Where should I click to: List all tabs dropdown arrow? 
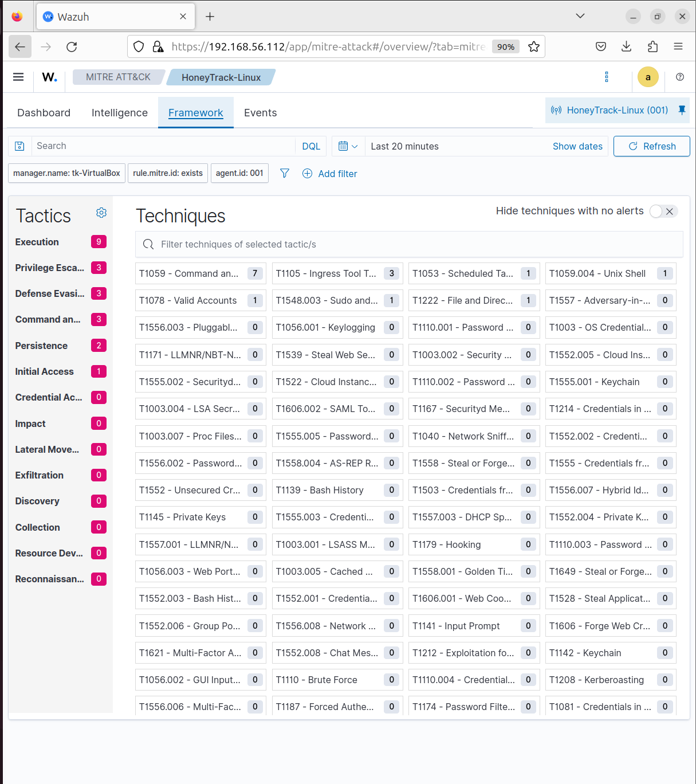click(580, 16)
